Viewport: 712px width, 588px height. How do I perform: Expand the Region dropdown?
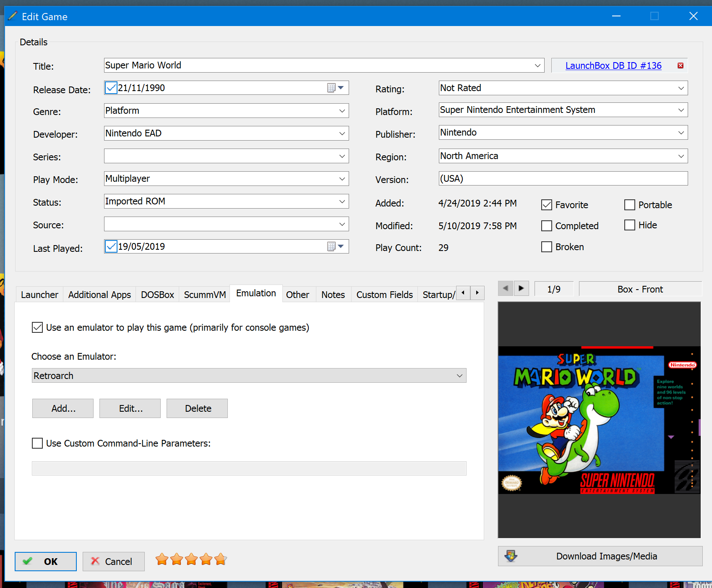pos(681,156)
